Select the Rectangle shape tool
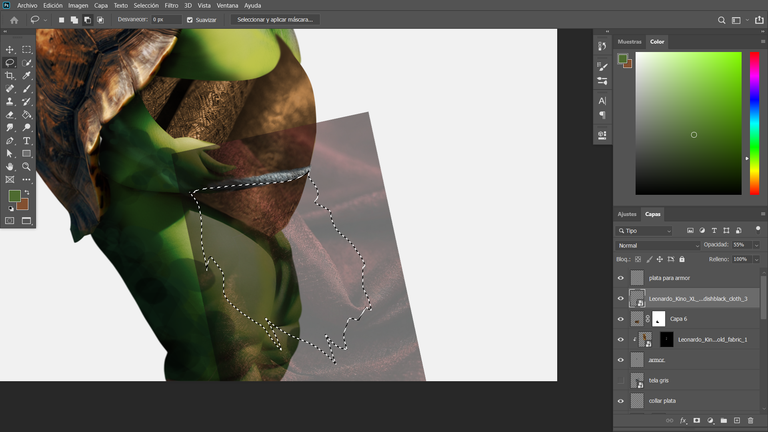 pos(26,153)
